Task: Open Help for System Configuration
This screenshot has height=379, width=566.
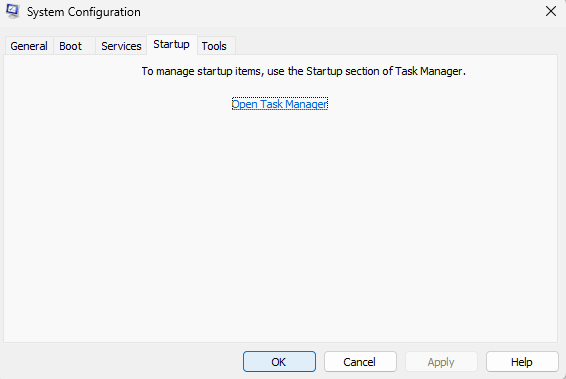Action: (522, 362)
